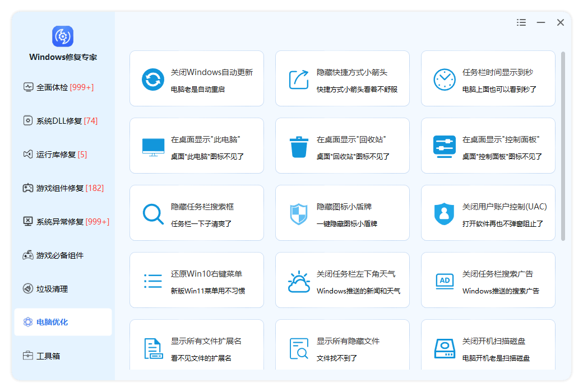The height and width of the screenshot is (392, 583).
Task: Click the 工具箱 toolbox icon
Action: [28, 356]
